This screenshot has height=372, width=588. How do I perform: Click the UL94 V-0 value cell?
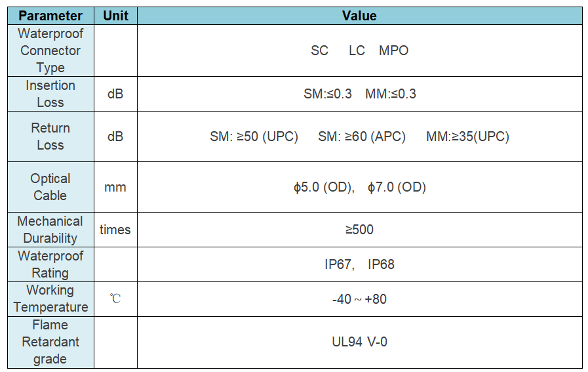[x=359, y=342]
